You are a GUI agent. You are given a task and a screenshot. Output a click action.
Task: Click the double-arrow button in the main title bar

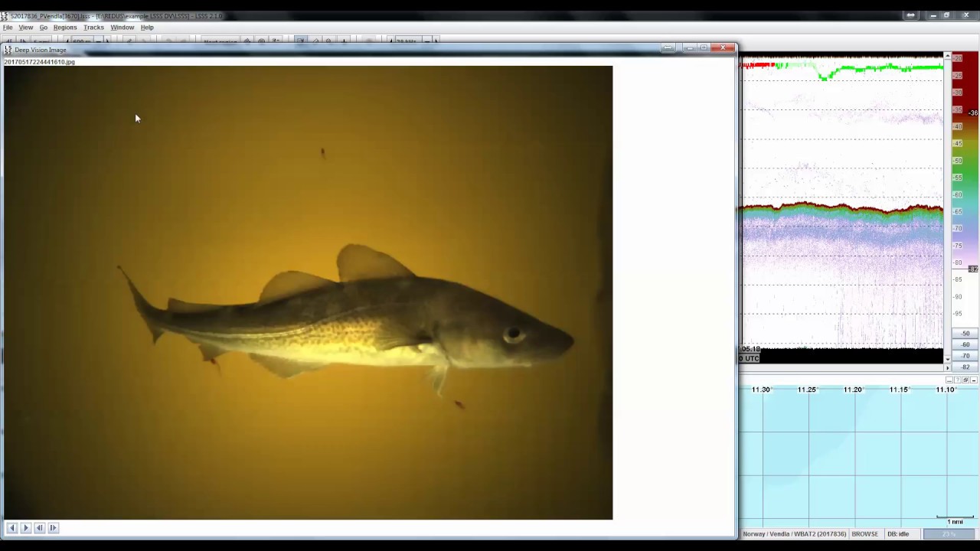pyautogui.click(x=910, y=15)
